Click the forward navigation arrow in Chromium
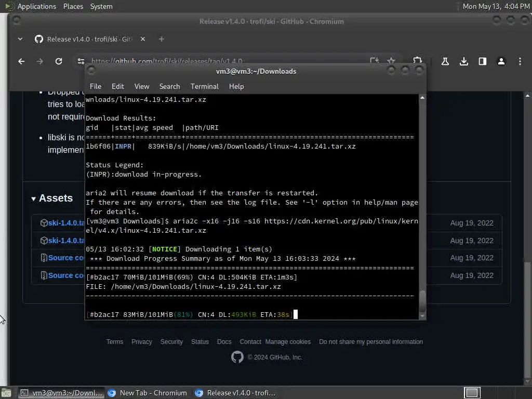The image size is (532, 399). pyautogui.click(x=39, y=61)
